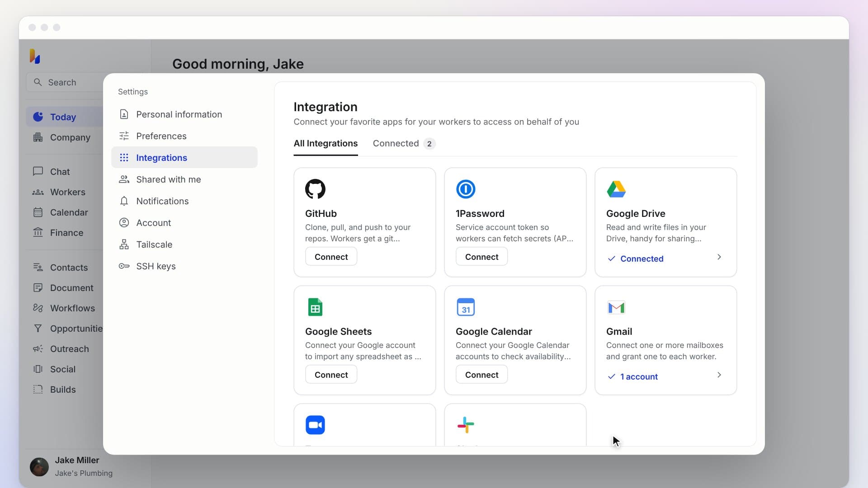The width and height of the screenshot is (868, 488).
Task: Click the Slack logo icon
Action: click(466, 425)
